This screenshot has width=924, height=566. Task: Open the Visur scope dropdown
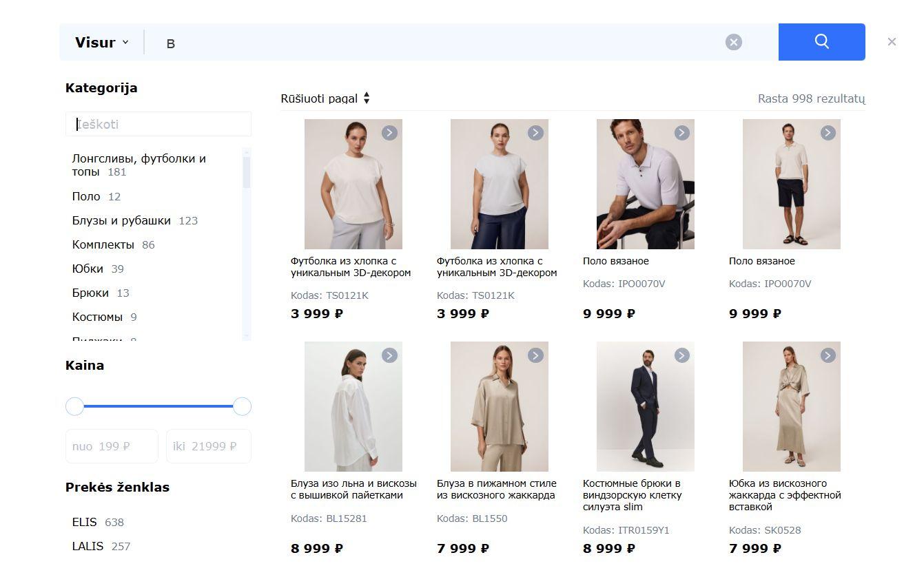[x=102, y=42]
